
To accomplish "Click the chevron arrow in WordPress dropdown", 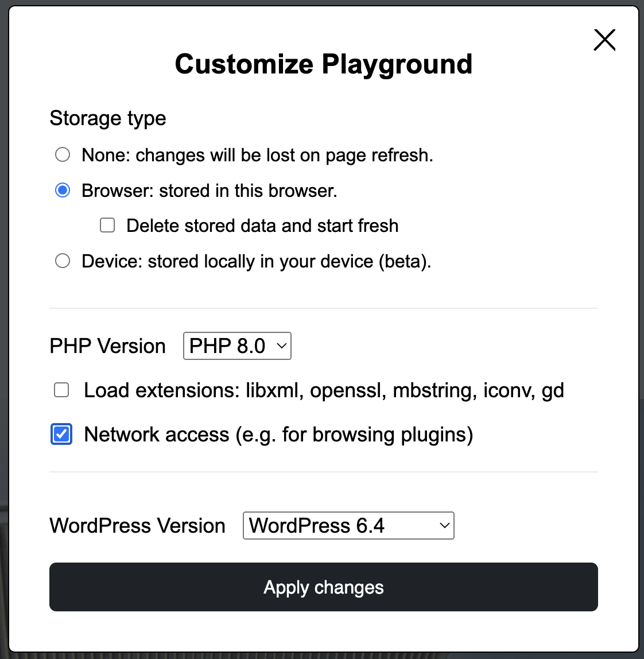I will (x=444, y=525).
